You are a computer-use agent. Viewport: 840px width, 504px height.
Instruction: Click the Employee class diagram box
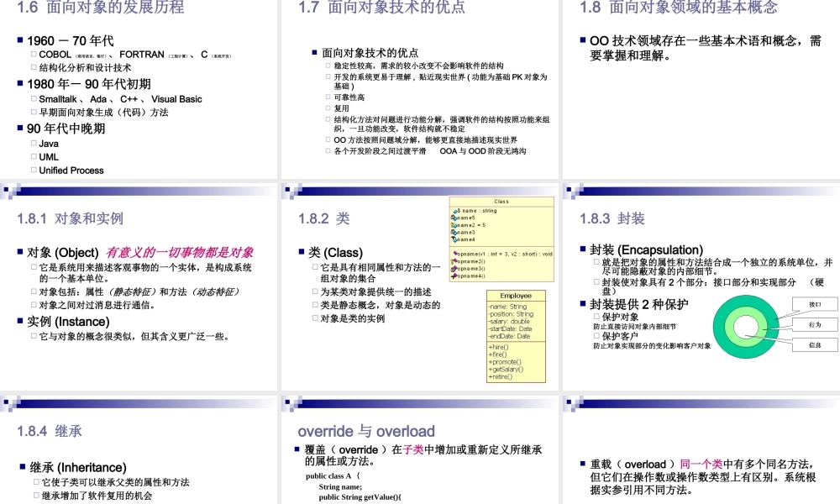[517, 336]
